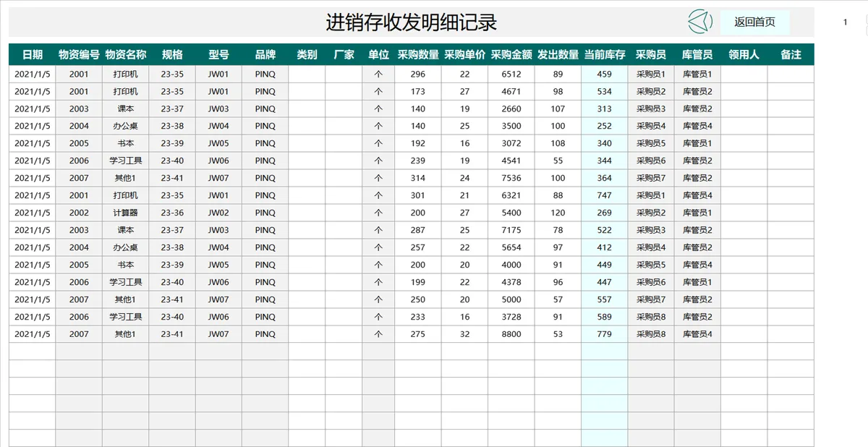868x447 pixels.
Task: Click purchase quantity cell 296
Action: [x=418, y=74]
